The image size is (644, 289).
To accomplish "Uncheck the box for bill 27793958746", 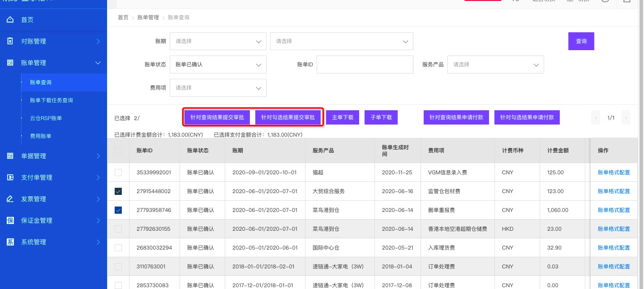I will [x=118, y=210].
